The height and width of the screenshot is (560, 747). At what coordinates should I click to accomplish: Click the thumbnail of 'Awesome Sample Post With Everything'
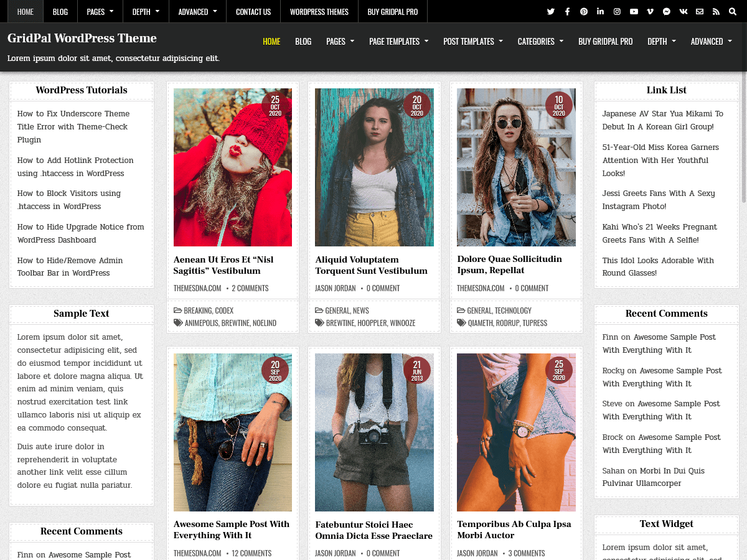pyautogui.click(x=232, y=431)
